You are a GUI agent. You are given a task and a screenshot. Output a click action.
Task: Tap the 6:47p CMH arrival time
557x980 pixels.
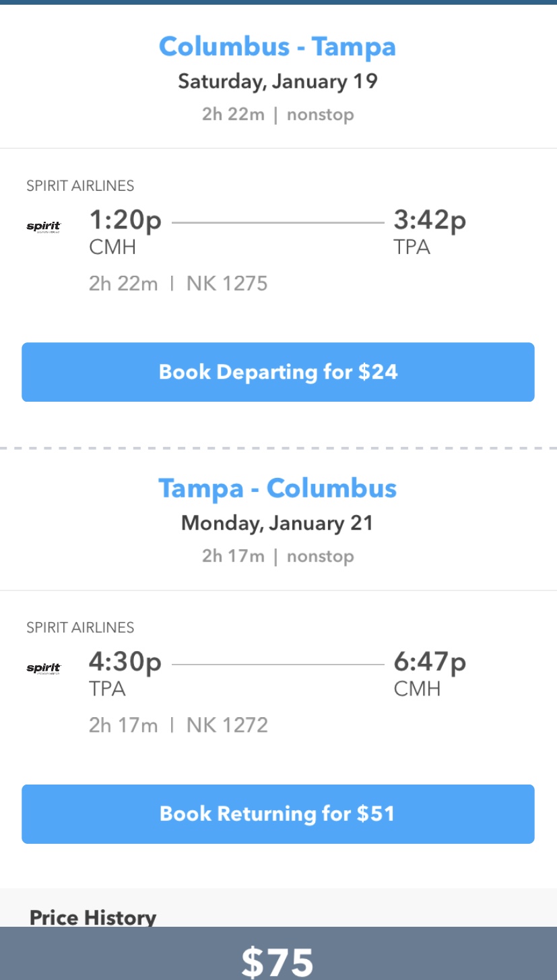pos(430,673)
